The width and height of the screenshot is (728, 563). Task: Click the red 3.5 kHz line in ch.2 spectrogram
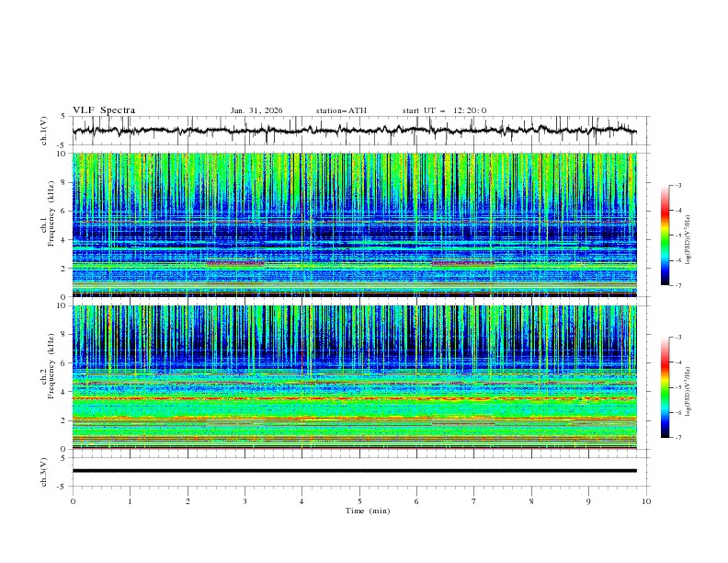point(354,398)
